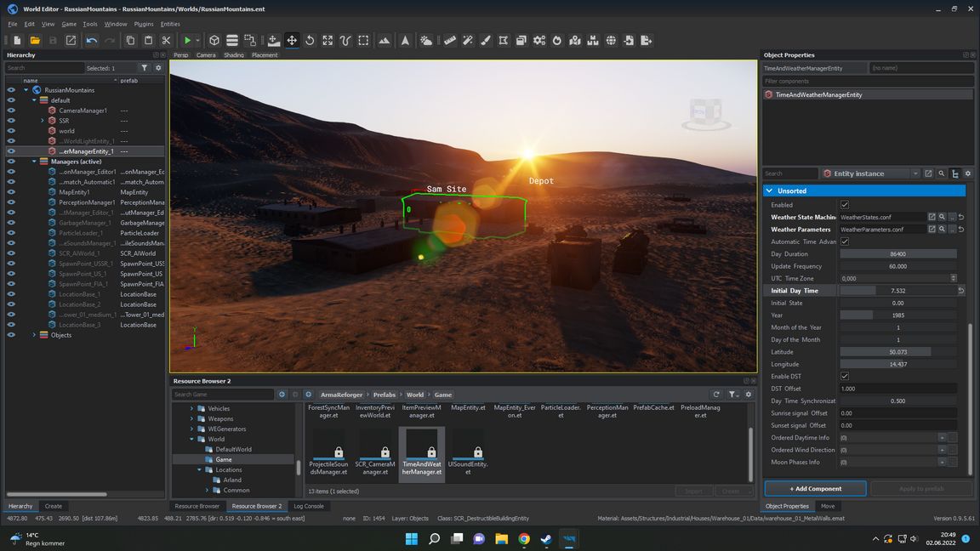
Task: Open the Plugins menu
Action: [x=144, y=24]
